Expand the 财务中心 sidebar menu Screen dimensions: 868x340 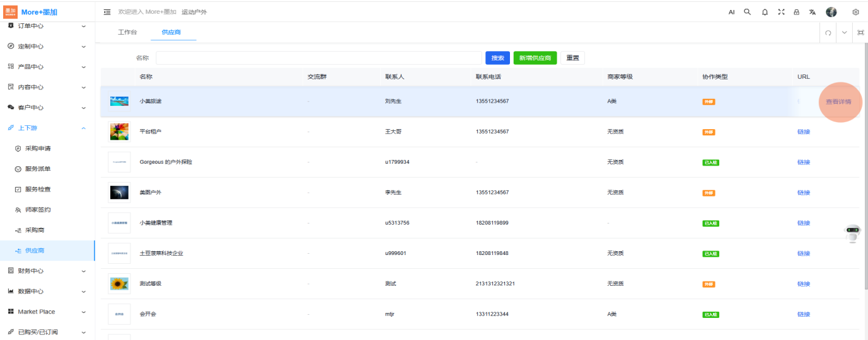47,271
